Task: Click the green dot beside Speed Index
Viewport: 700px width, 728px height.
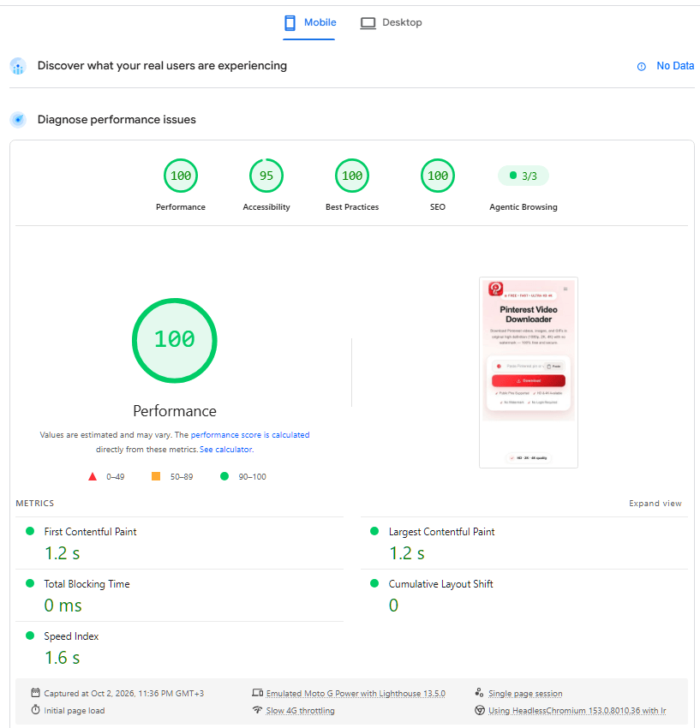Action: click(x=30, y=636)
